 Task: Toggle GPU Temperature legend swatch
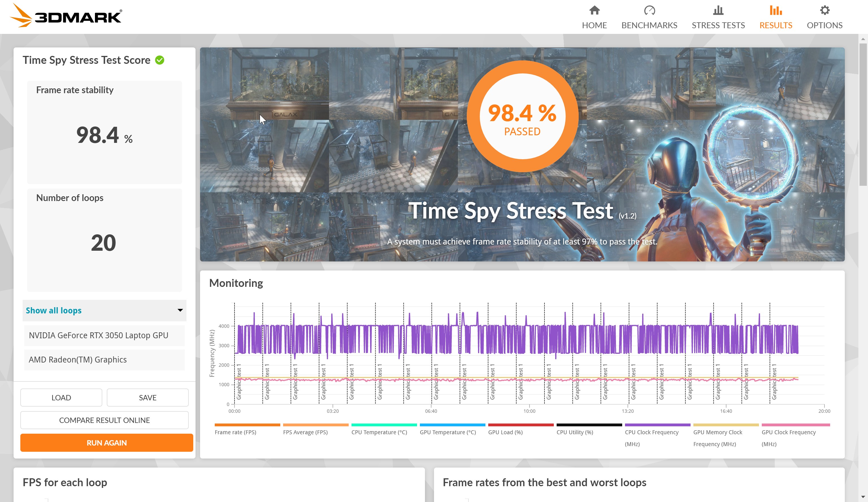click(x=452, y=425)
